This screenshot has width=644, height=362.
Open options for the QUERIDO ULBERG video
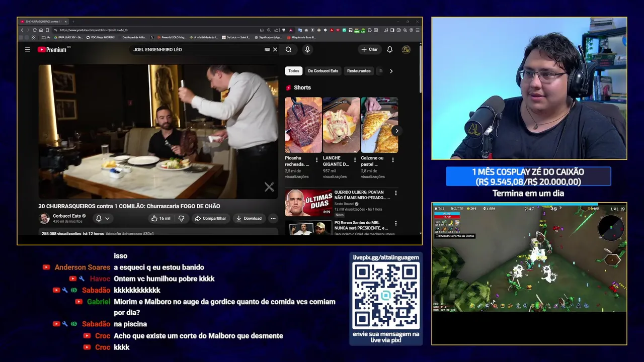click(x=396, y=193)
